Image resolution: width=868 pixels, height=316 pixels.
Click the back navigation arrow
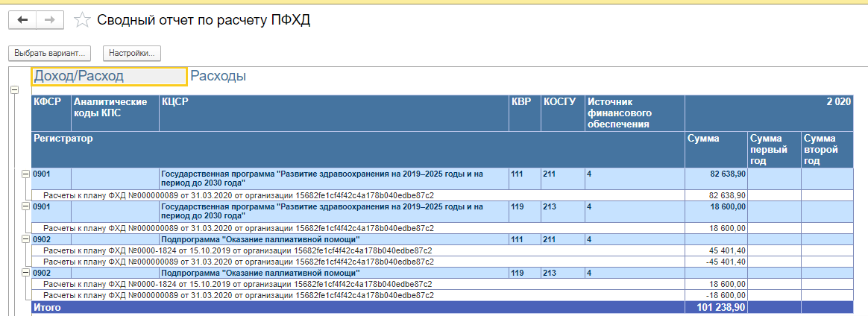22,20
